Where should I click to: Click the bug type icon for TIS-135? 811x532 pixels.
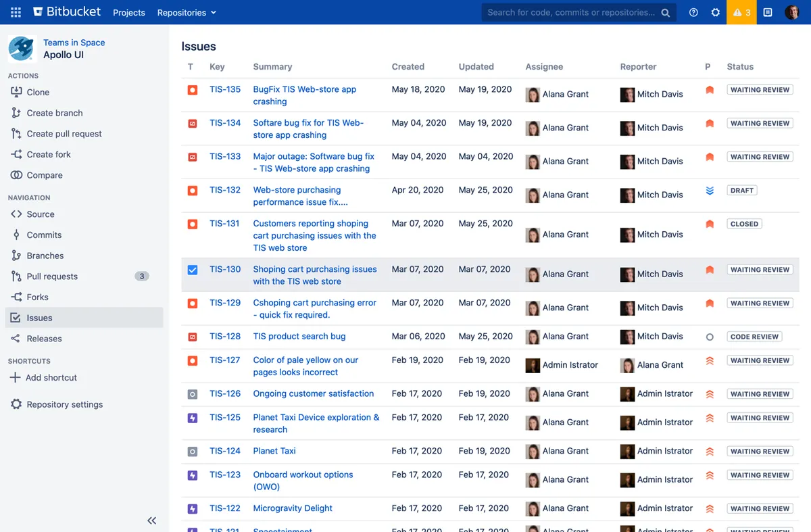coord(193,89)
